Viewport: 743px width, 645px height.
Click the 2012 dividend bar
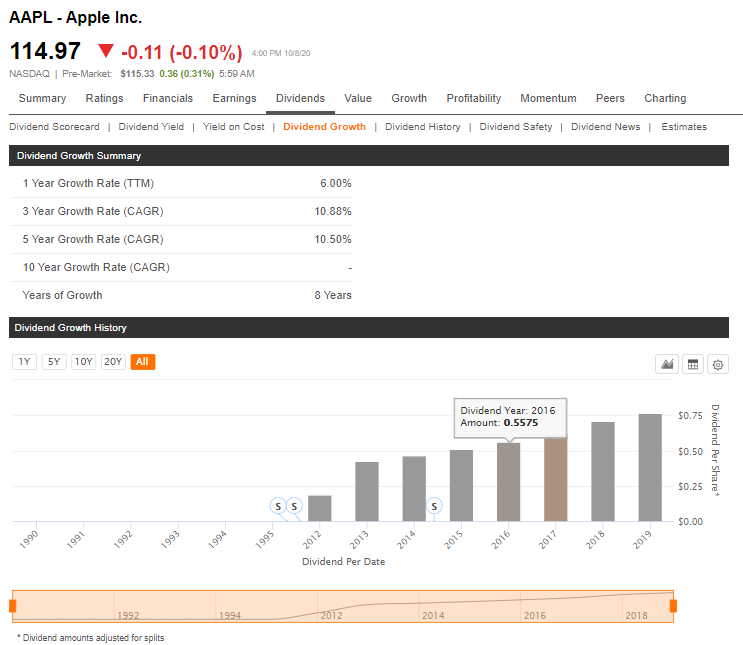320,508
